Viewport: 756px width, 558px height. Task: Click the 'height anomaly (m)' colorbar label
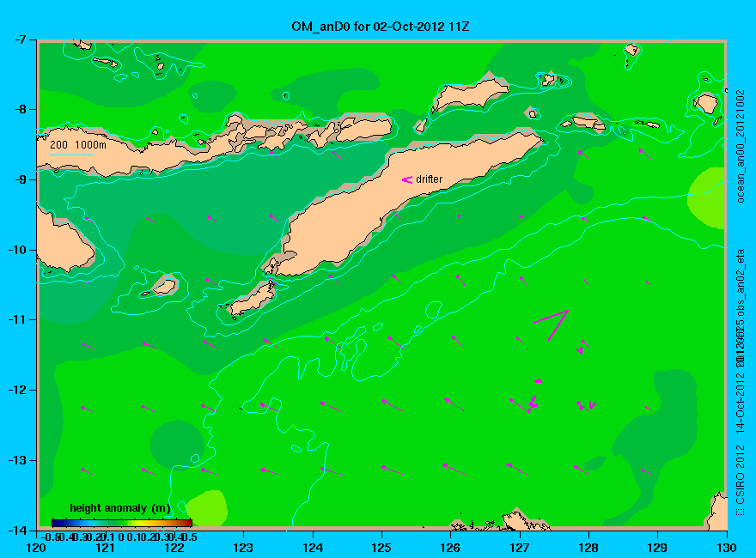click(120, 508)
